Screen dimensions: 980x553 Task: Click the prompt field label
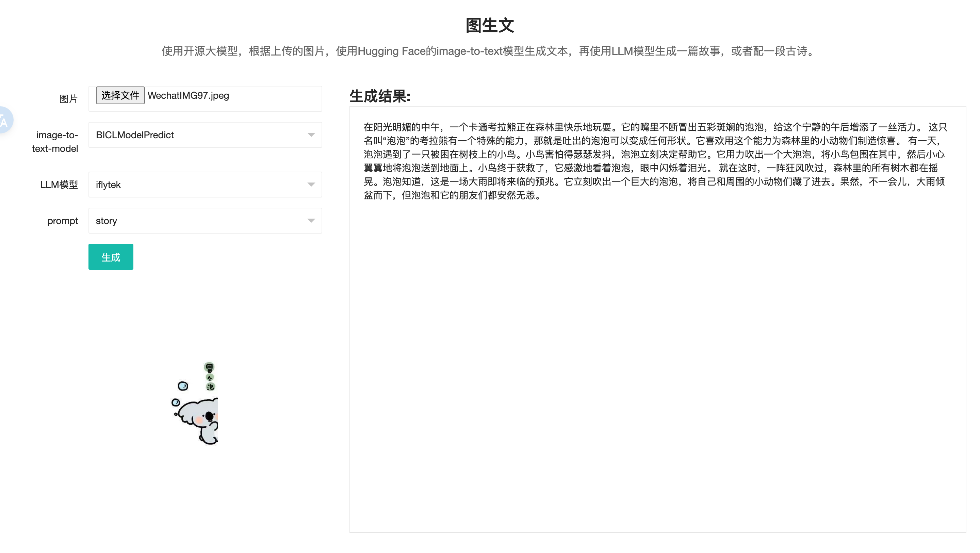(62, 221)
